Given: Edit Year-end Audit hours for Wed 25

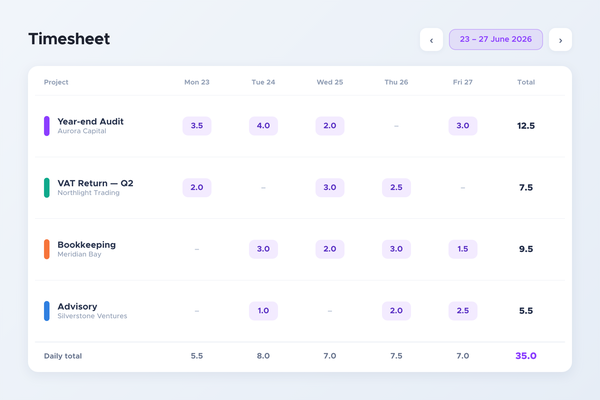Looking at the screenshot, I should tap(330, 126).
